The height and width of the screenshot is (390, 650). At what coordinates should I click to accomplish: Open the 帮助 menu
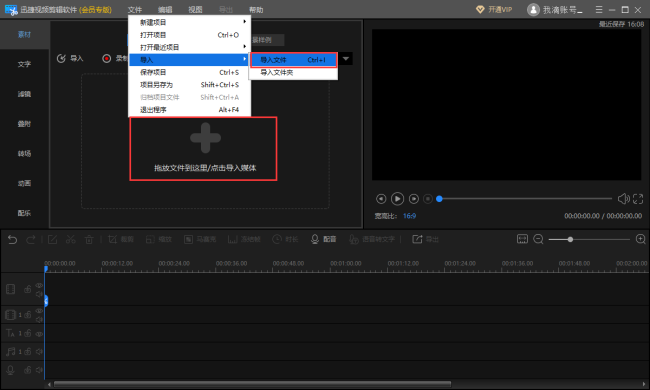(x=256, y=10)
